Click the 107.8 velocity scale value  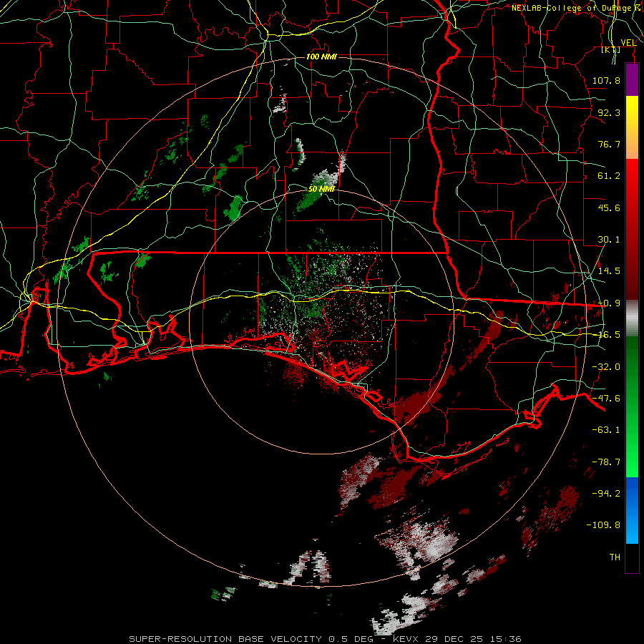tap(606, 80)
